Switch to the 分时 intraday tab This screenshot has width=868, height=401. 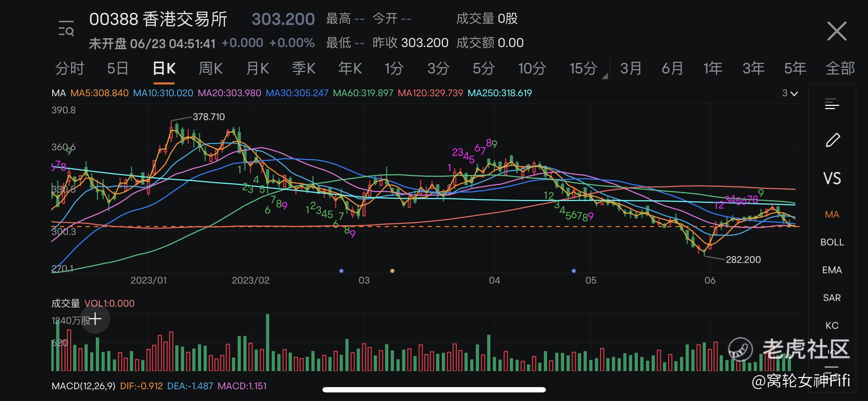pyautogui.click(x=70, y=68)
